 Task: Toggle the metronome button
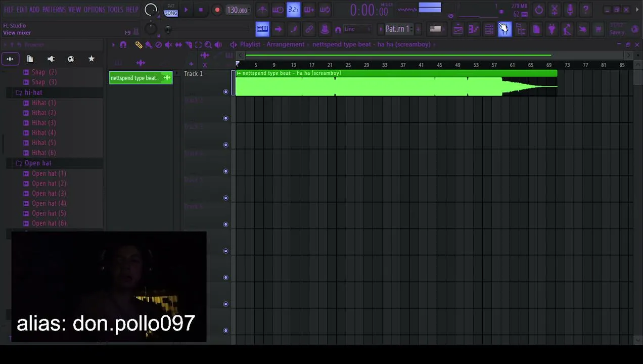(262, 10)
